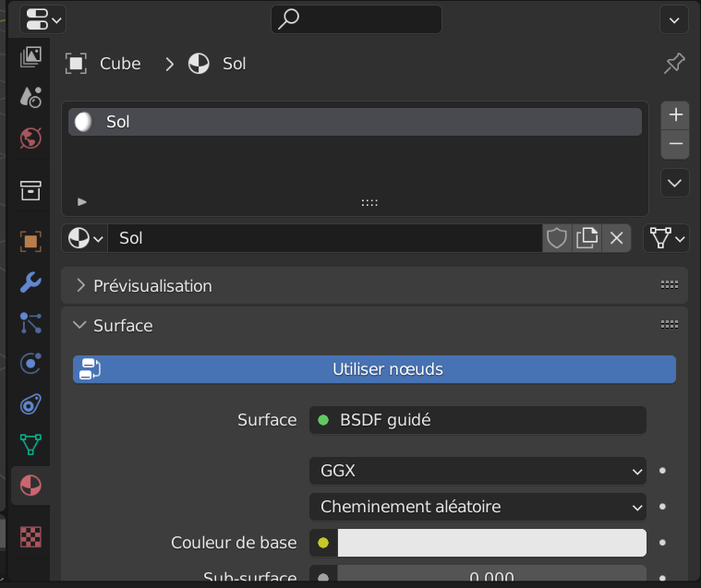The image size is (701, 588).
Task: Toggle the pin properties context icon
Action: point(674,64)
